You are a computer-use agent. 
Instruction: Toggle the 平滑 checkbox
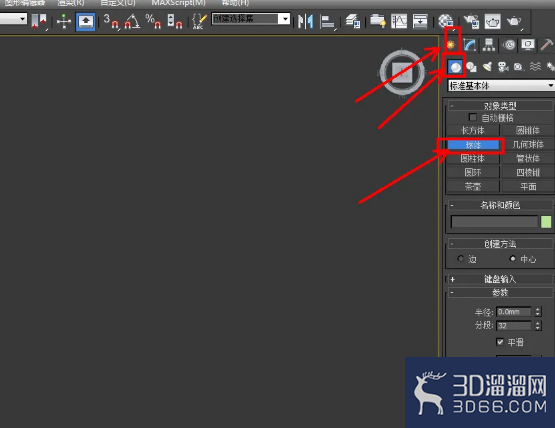point(500,342)
